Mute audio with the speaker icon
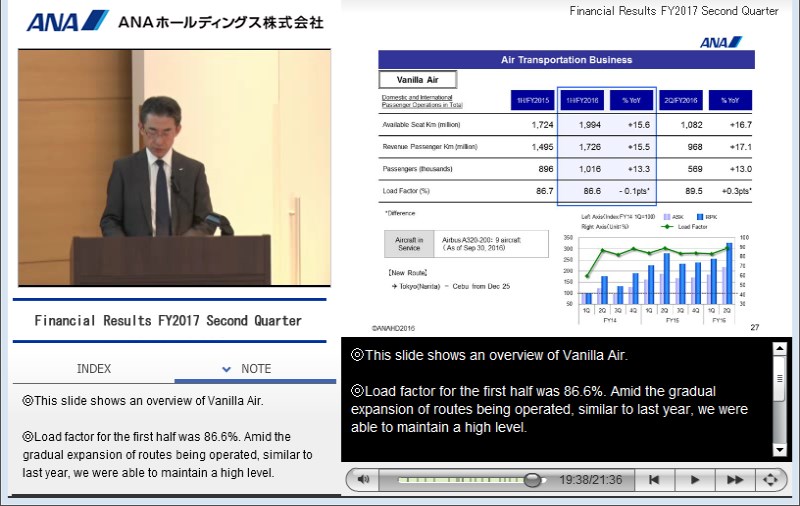800x506 pixels. pos(363,479)
